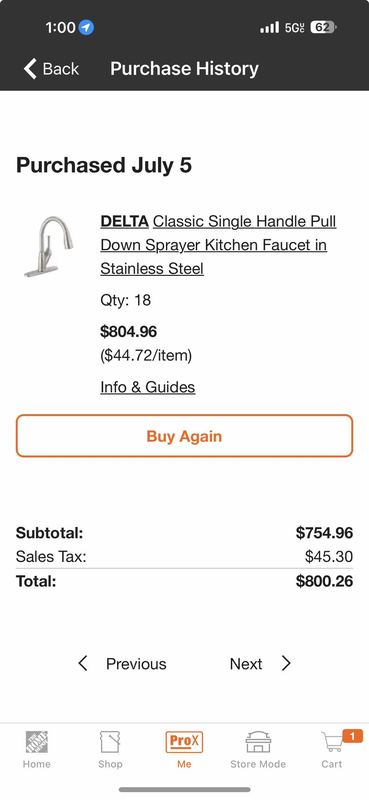
Task: Tap the faucet product thumbnail image
Action: (x=49, y=246)
